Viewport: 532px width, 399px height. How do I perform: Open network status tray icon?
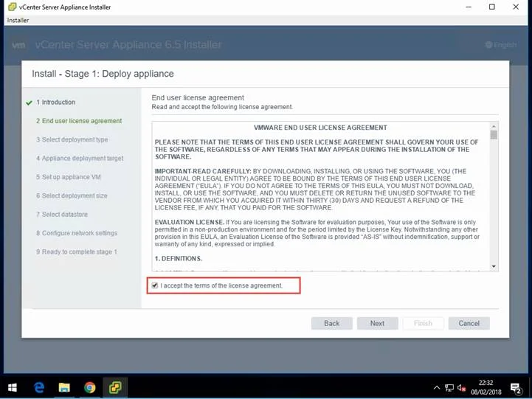coord(449,387)
